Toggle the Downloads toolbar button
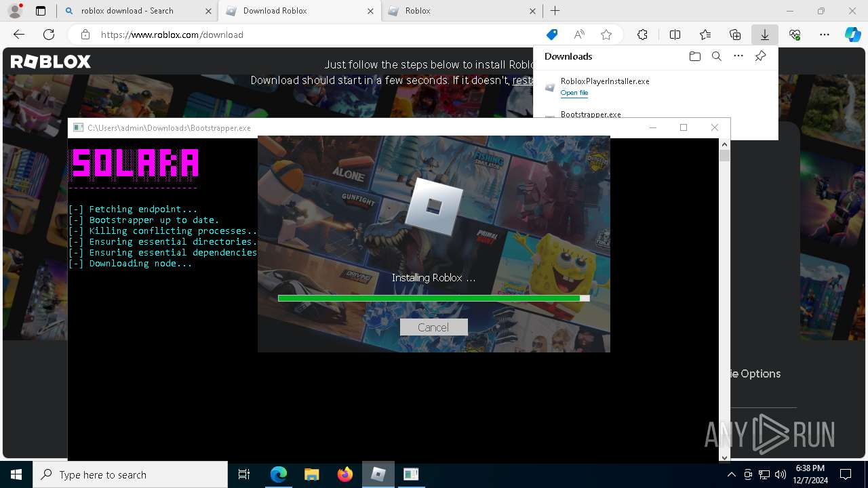Viewport: 868px width, 488px height. click(764, 35)
